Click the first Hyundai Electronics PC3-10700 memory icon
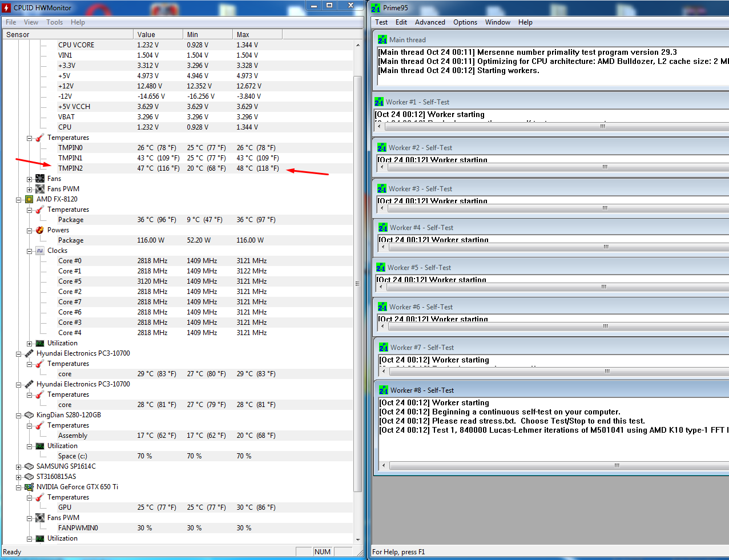729x560 pixels. click(29, 353)
